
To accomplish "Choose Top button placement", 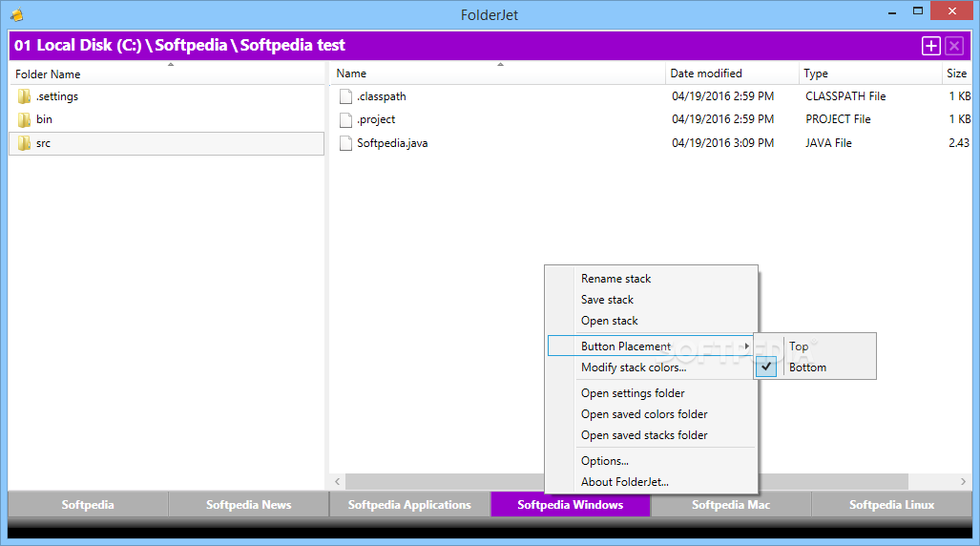I will (x=814, y=346).
